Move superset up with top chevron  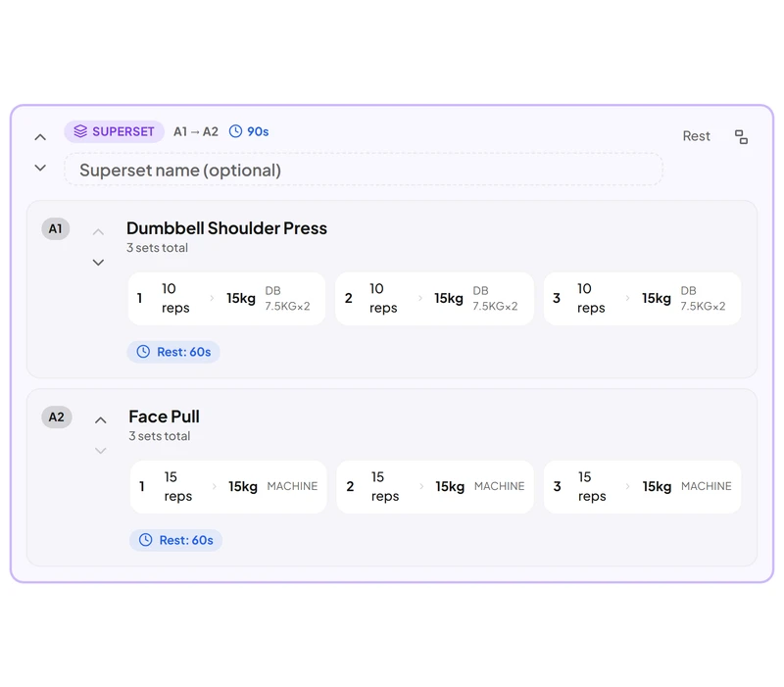coord(40,137)
